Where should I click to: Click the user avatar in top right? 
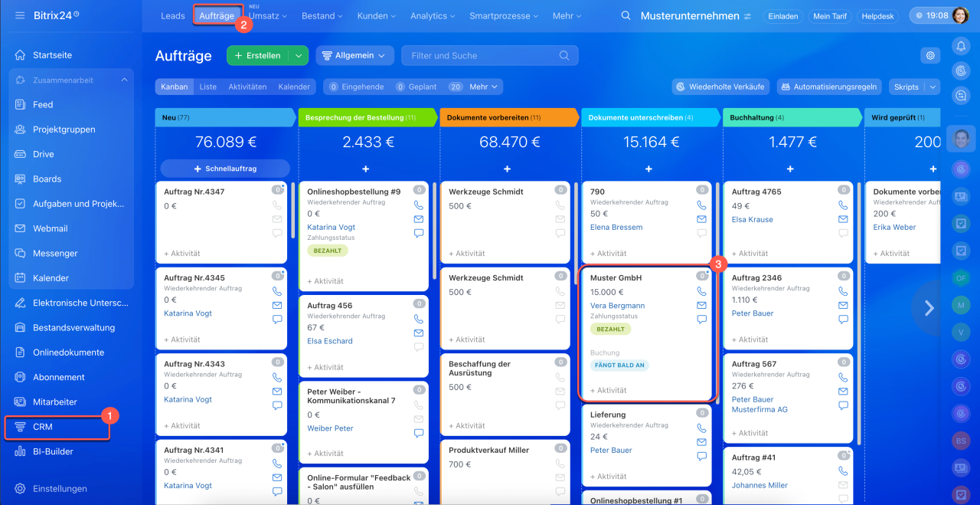pyautogui.click(x=960, y=15)
